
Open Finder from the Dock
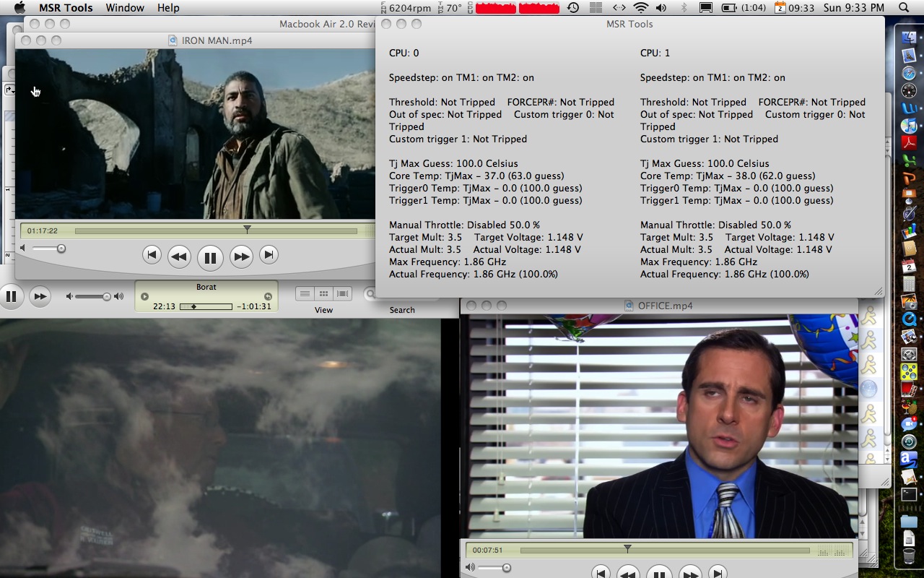click(x=909, y=38)
